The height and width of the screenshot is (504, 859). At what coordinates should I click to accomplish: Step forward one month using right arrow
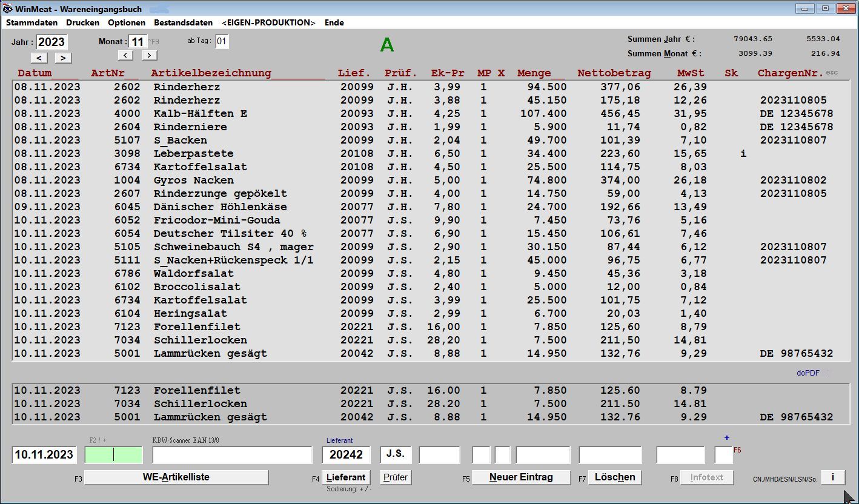[x=150, y=55]
